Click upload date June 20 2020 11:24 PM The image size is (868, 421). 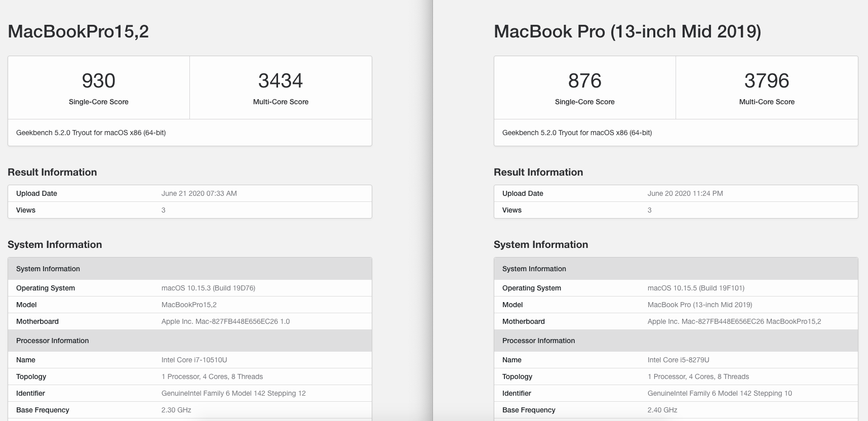coord(685,193)
